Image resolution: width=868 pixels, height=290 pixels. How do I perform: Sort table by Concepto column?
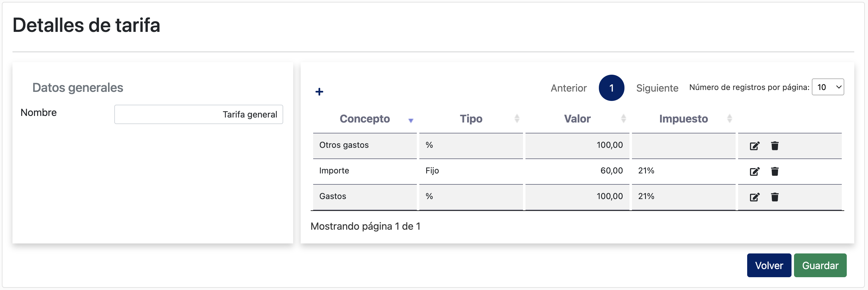(x=365, y=119)
